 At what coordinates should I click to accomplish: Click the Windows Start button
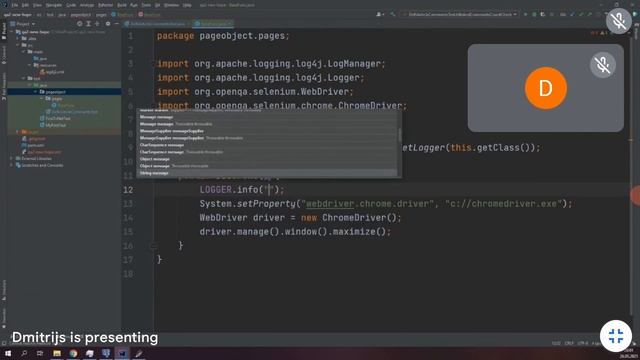8,353
